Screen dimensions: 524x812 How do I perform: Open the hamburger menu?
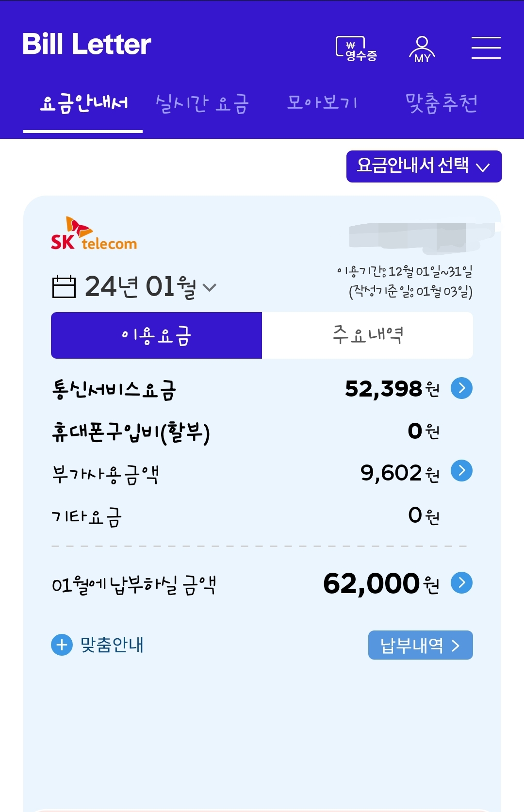(486, 48)
